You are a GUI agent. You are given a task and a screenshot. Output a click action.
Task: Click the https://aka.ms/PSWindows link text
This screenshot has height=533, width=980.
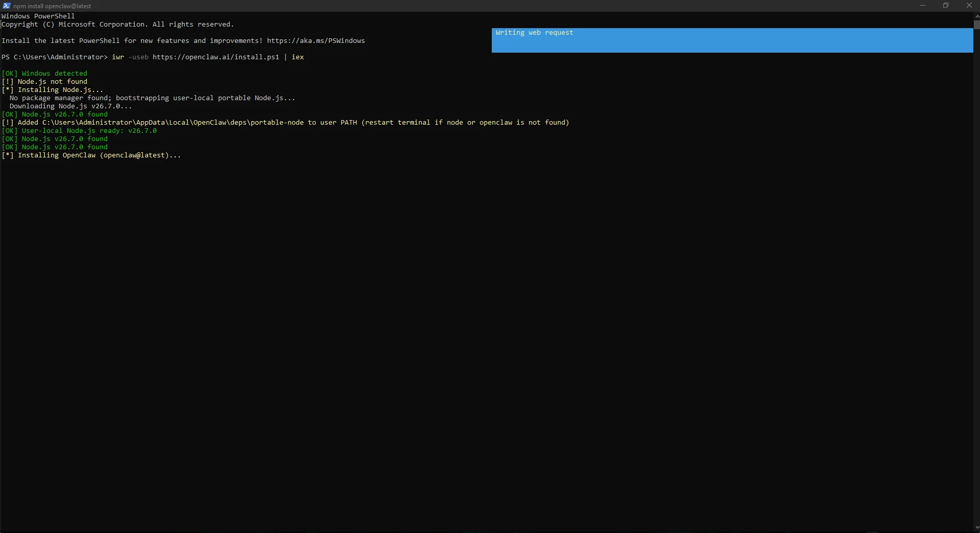pos(316,41)
